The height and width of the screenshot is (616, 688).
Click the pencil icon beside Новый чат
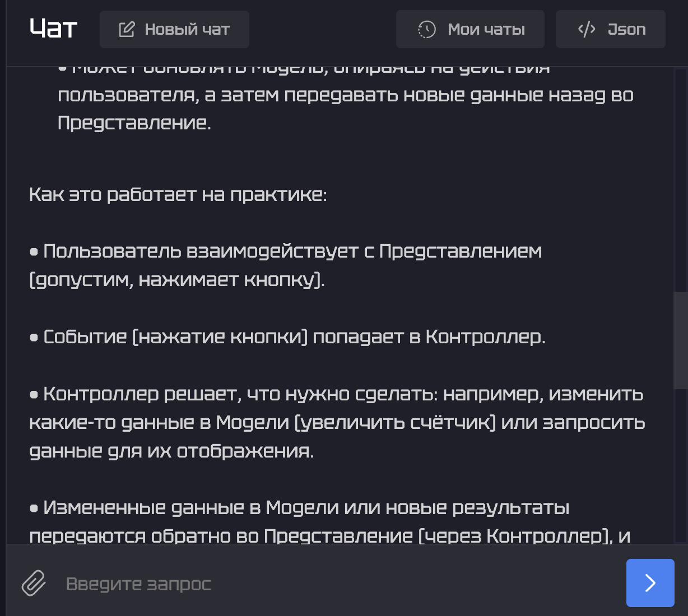127,29
